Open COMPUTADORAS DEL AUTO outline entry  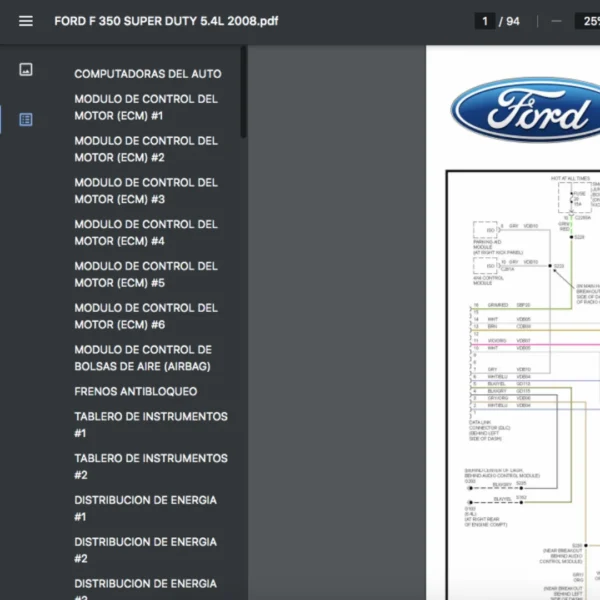[x=148, y=74]
